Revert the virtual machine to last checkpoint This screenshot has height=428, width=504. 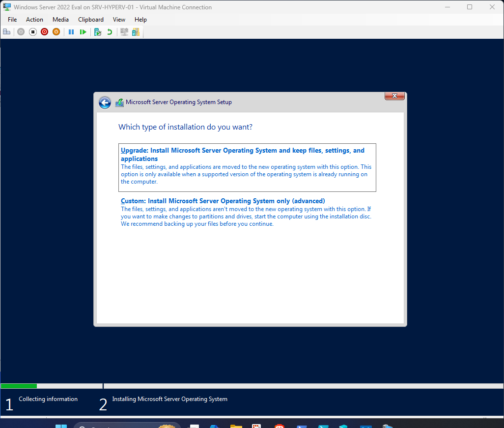click(109, 31)
